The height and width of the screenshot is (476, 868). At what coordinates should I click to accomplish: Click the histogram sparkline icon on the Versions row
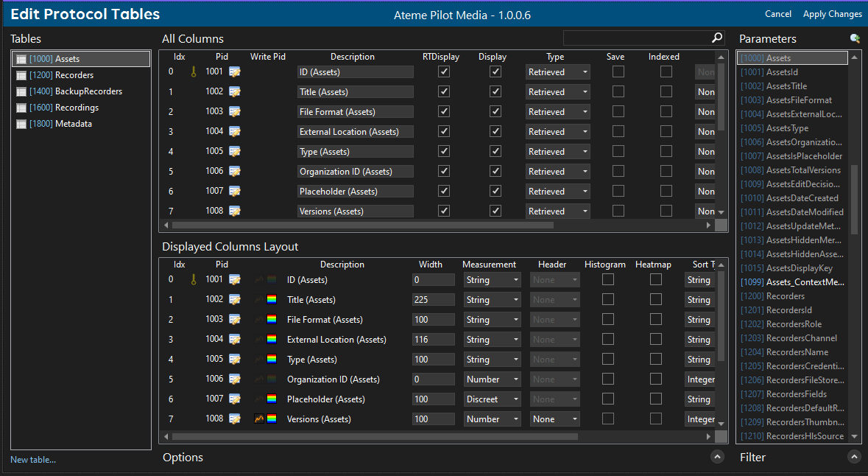pyautogui.click(x=258, y=419)
